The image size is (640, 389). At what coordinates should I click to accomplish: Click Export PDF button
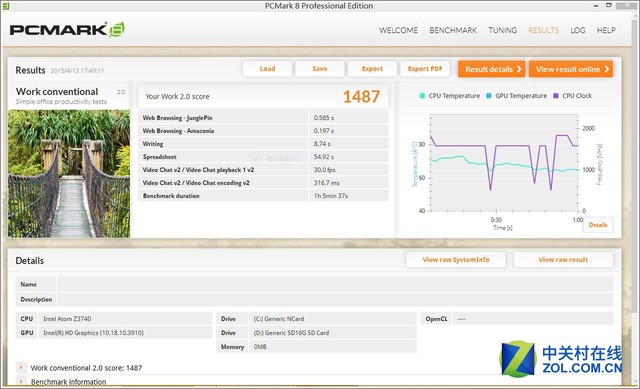click(x=425, y=69)
